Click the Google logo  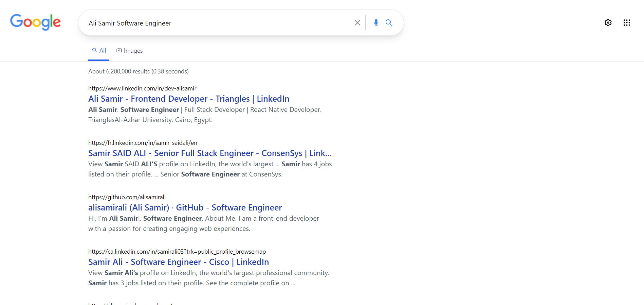(35, 22)
